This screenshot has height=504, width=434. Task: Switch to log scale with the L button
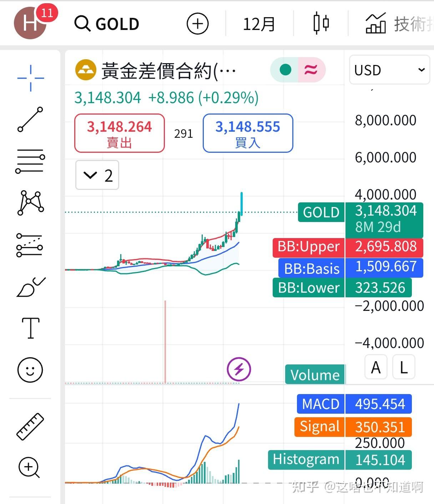pyautogui.click(x=403, y=367)
